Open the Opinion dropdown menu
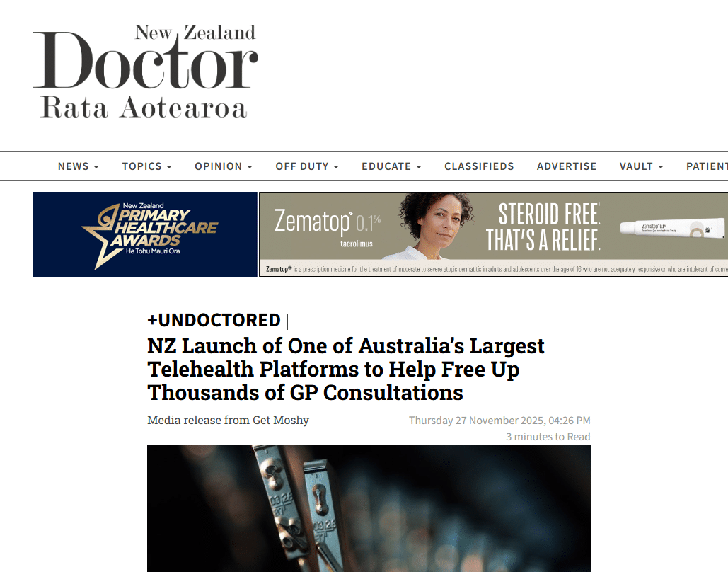This screenshot has width=728, height=572. 224,166
